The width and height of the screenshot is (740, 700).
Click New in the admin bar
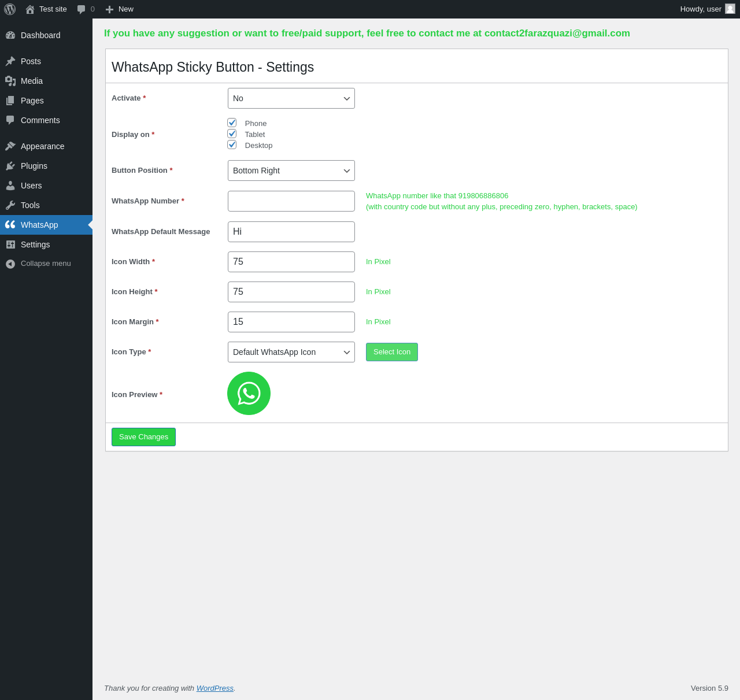coord(126,9)
